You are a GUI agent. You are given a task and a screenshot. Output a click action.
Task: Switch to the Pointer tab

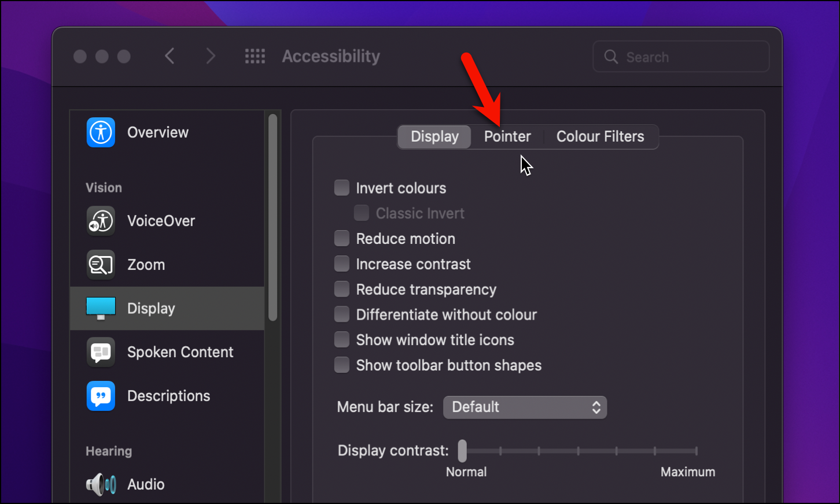[x=507, y=137]
